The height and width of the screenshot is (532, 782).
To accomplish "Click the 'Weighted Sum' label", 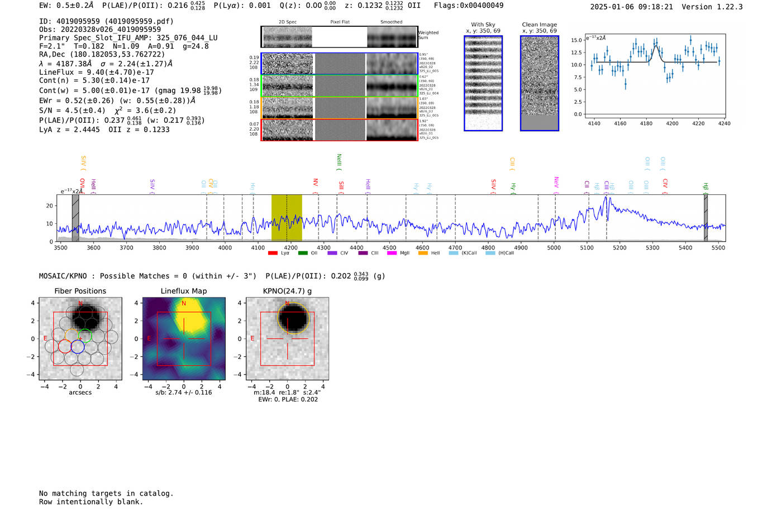I will point(428,35).
